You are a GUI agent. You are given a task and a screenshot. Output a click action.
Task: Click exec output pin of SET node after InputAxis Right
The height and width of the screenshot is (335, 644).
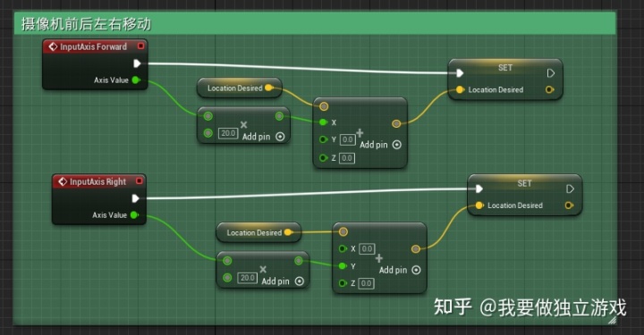(570, 188)
